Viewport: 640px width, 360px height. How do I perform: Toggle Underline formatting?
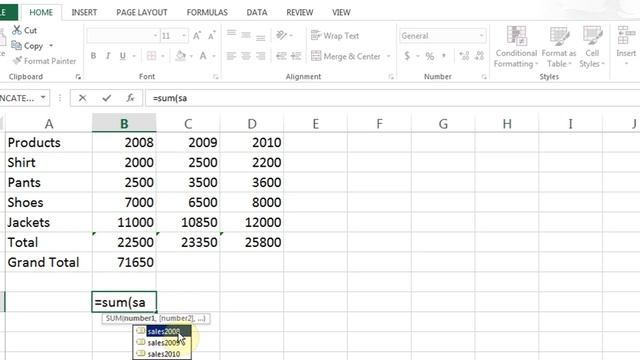122,56
